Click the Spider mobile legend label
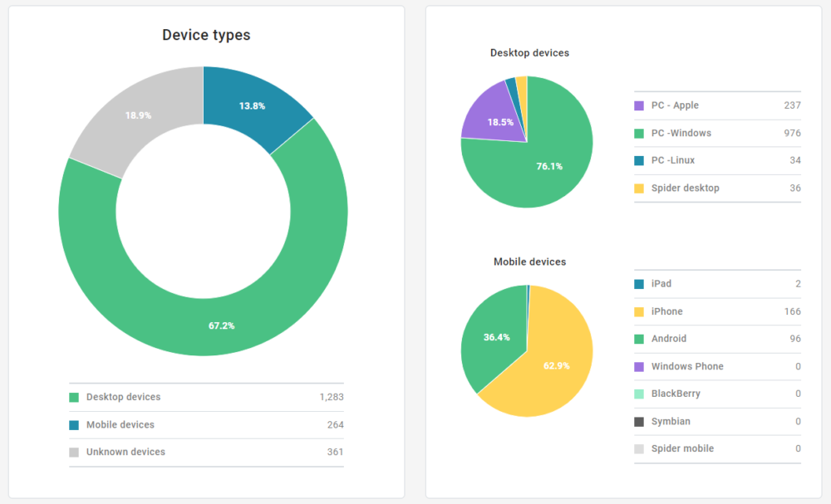Image resolution: width=831 pixels, height=504 pixels. tap(681, 448)
